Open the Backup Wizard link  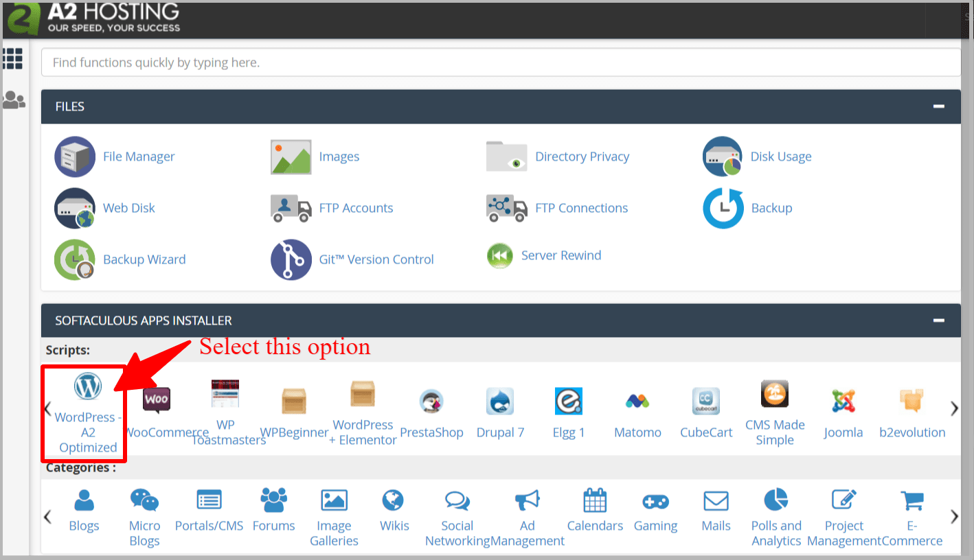pyautogui.click(x=144, y=259)
